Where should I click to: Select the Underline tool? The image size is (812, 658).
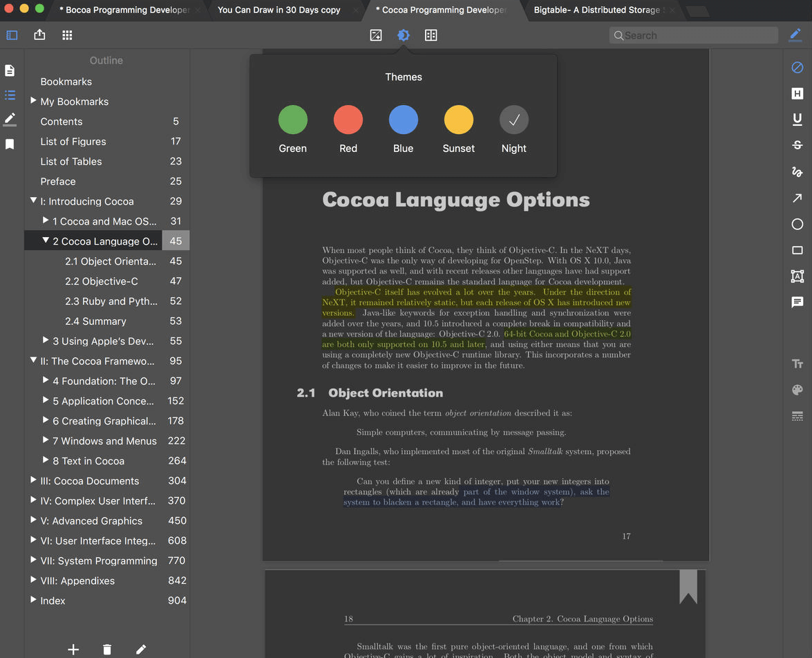(797, 119)
